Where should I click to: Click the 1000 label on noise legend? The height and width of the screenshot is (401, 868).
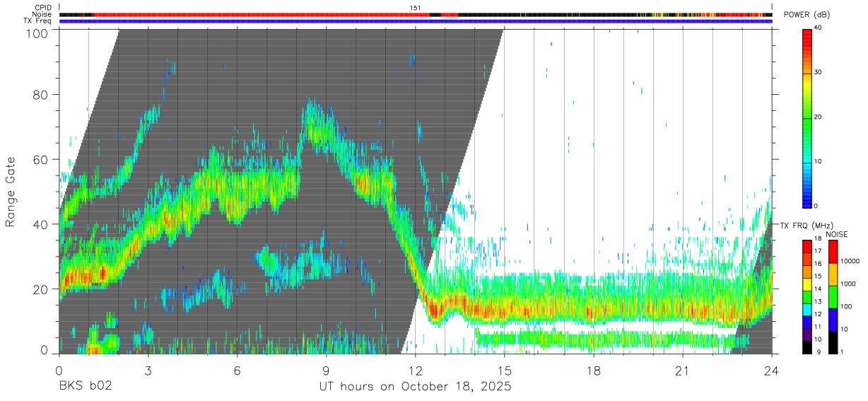[x=848, y=284]
